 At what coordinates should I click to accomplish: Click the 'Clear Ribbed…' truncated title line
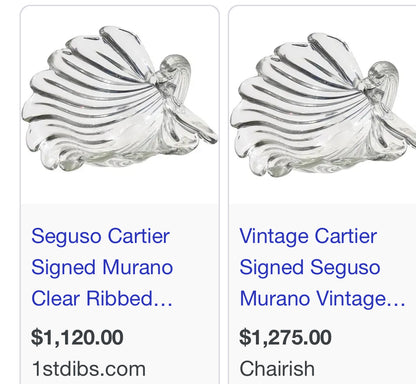(x=102, y=298)
